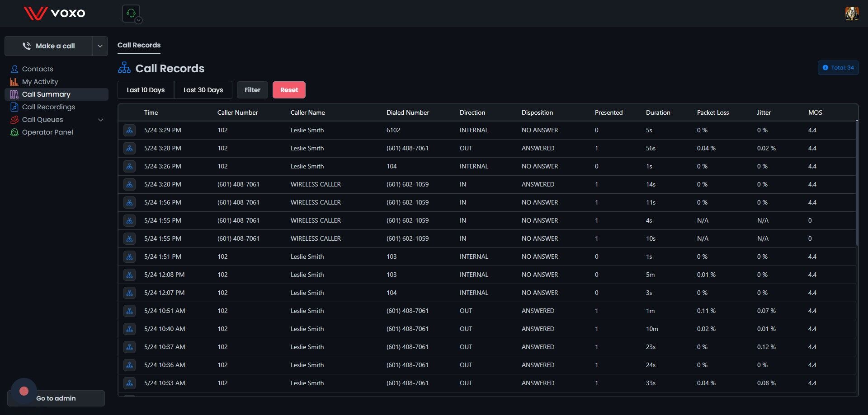Click the user avatar in top right
This screenshot has height=415, width=868.
point(852,14)
